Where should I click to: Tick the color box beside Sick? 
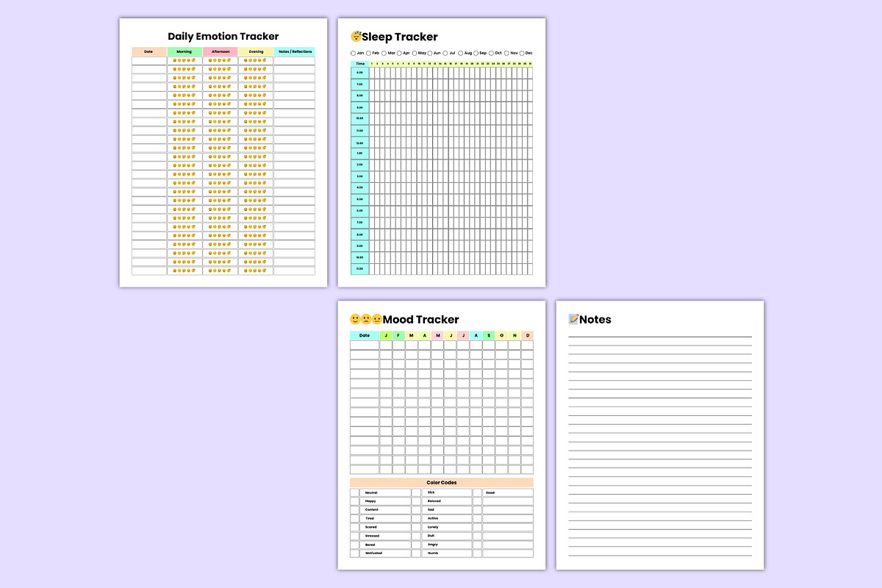pyautogui.click(x=417, y=492)
